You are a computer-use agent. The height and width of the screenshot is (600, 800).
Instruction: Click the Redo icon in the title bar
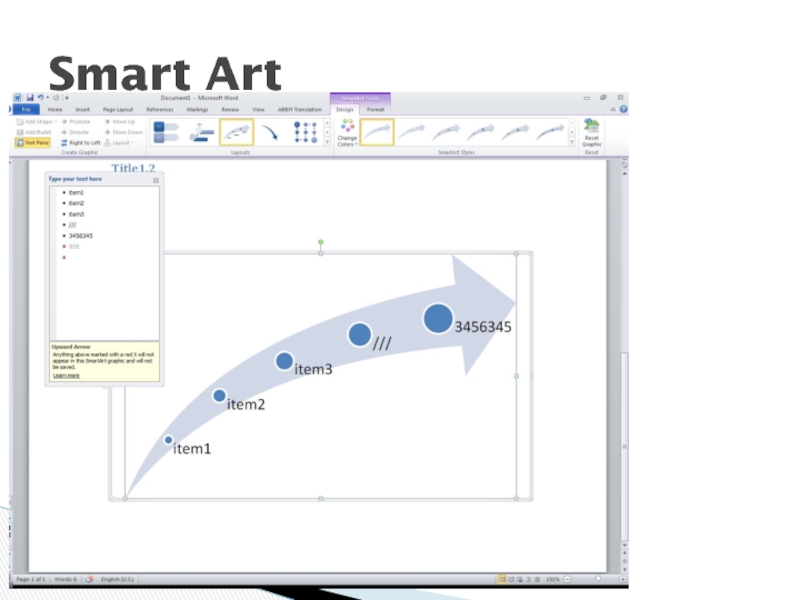(56, 97)
